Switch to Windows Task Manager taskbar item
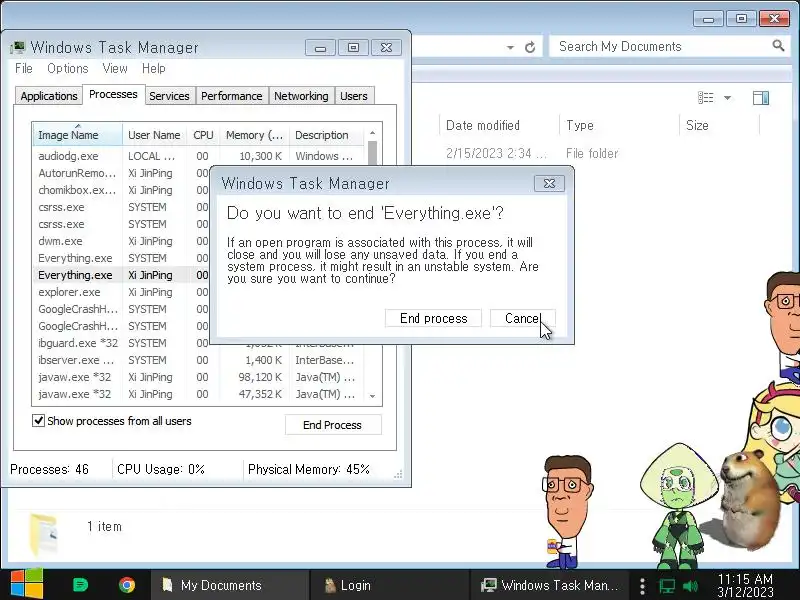 click(x=550, y=585)
